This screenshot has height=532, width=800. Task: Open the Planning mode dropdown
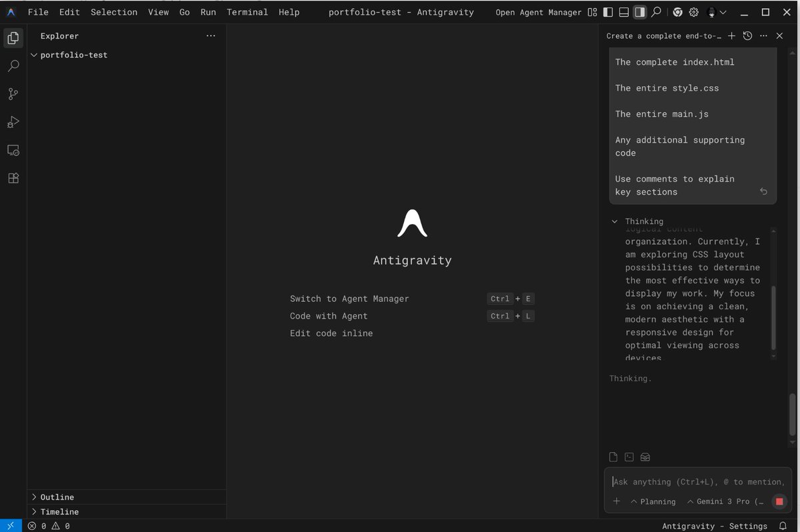tap(653, 501)
